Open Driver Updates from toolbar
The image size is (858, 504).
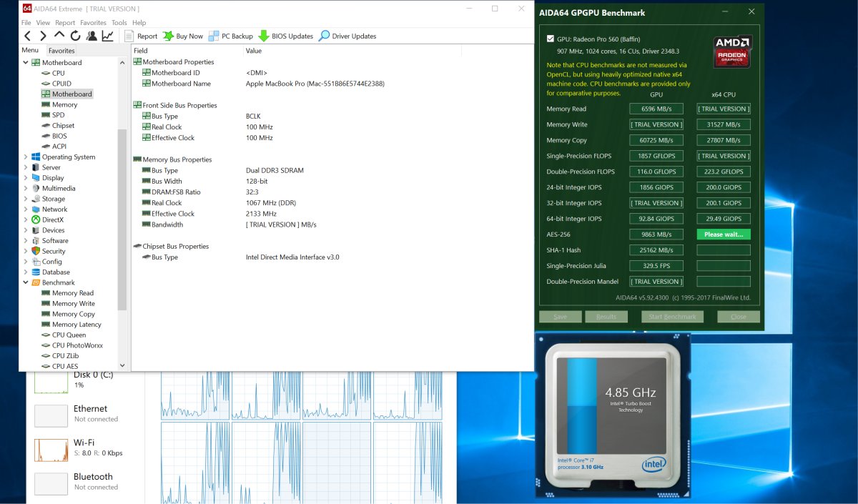click(347, 36)
